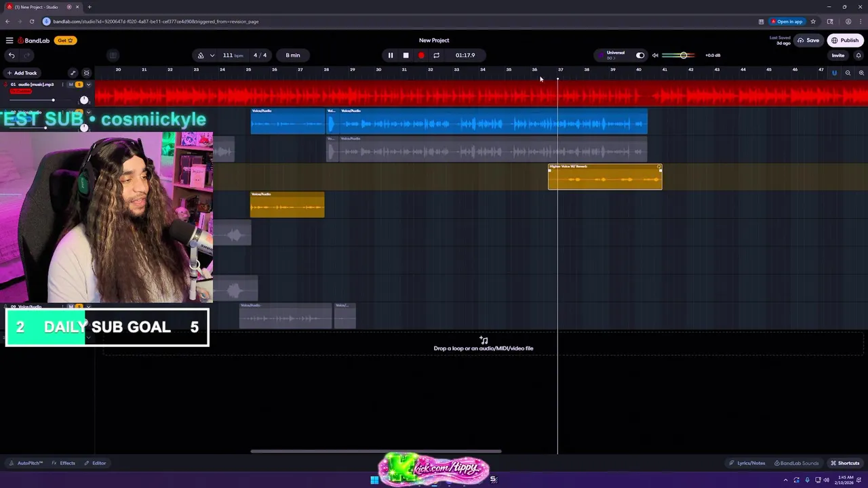Pause playback
Image resolution: width=868 pixels, height=488 pixels.
[x=391, y=56]
